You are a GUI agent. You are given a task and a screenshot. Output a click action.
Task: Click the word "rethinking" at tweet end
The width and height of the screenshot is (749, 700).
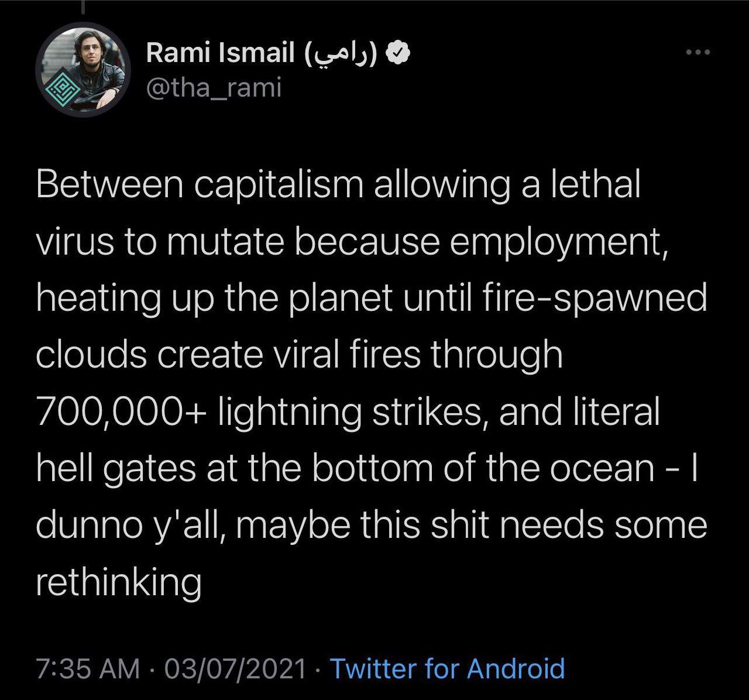tap(119, 582)
